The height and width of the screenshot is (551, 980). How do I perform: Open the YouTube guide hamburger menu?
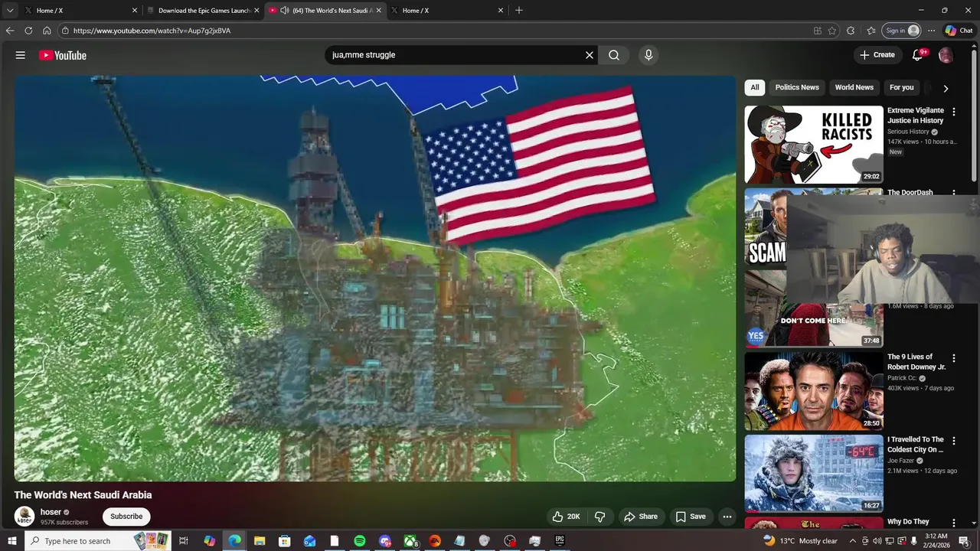click(x=21, y=55)
